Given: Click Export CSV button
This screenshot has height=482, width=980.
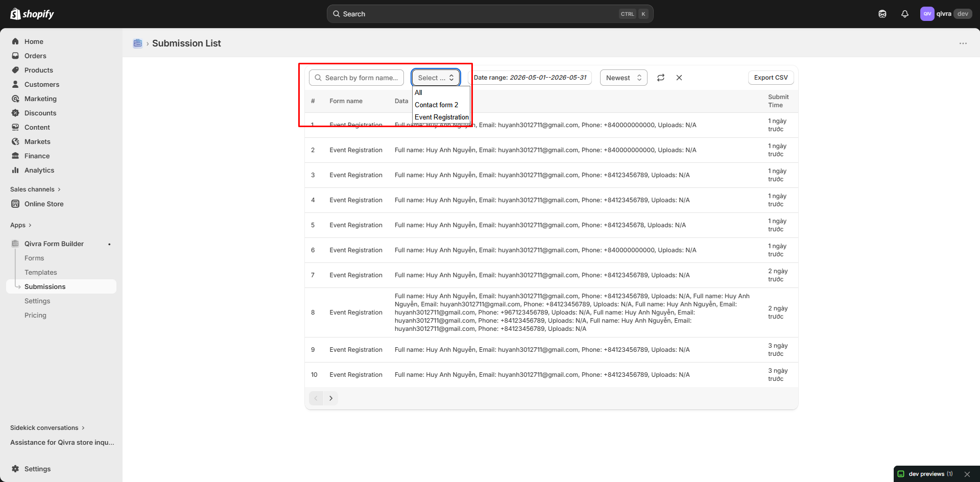Looking at the screenshot, I should (x=771, y=78).
